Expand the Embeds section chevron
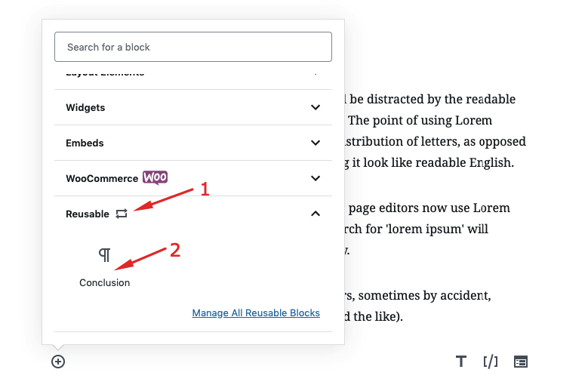 tap(316, 143)
